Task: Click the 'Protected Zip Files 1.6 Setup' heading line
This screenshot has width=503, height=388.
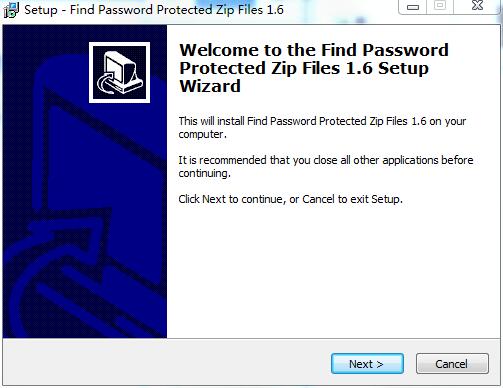Action: (x=304, y=68)
